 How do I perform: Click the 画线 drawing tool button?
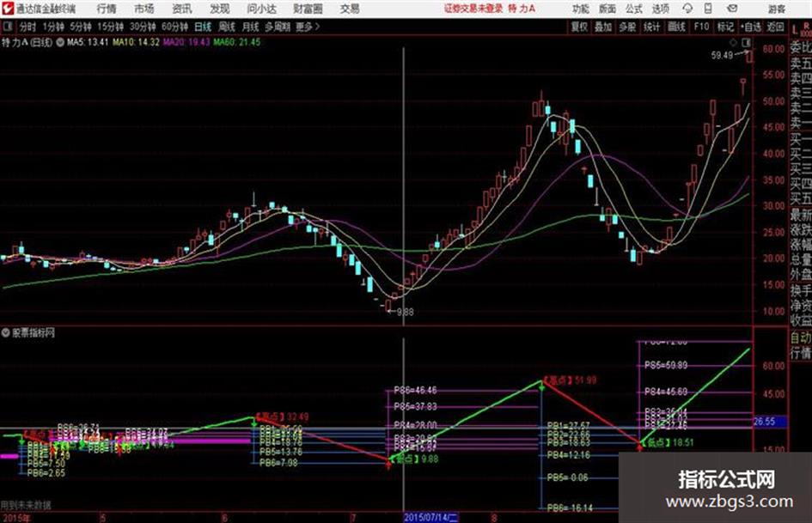click(676, 27)
